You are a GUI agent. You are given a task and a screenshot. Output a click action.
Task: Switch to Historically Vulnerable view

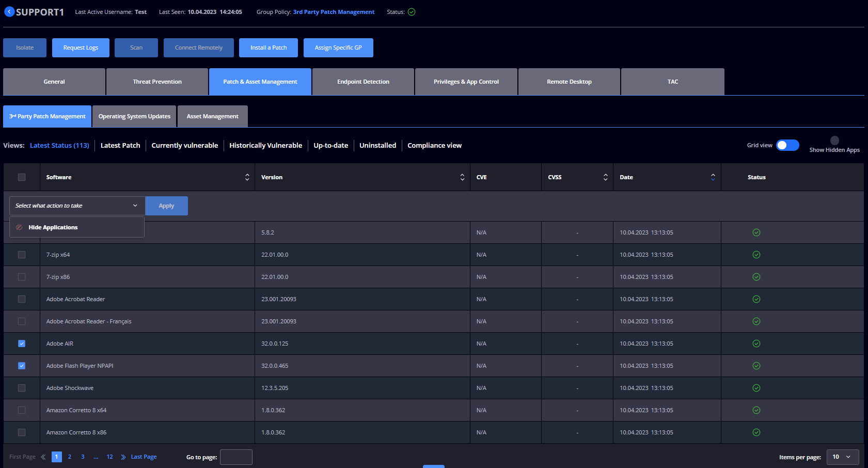pyautogui.click(x=266, y=145)
